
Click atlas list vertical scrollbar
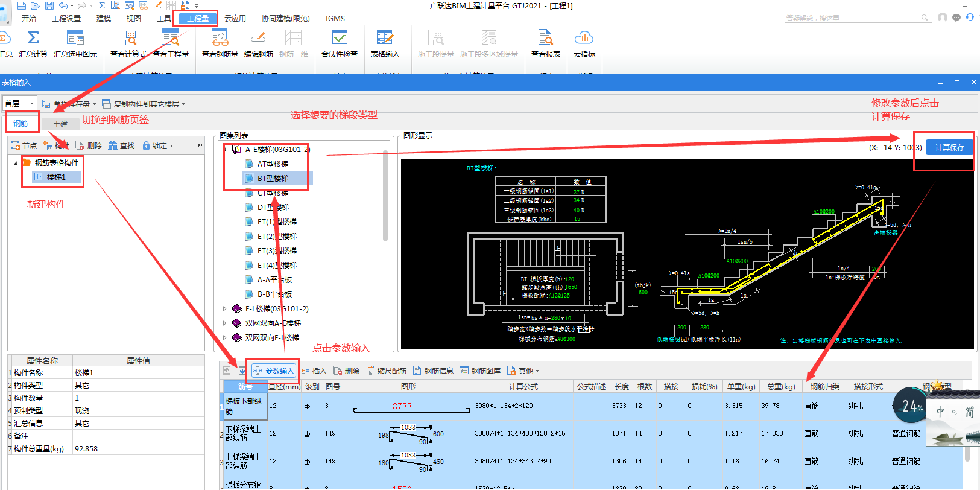click(385, 196)
